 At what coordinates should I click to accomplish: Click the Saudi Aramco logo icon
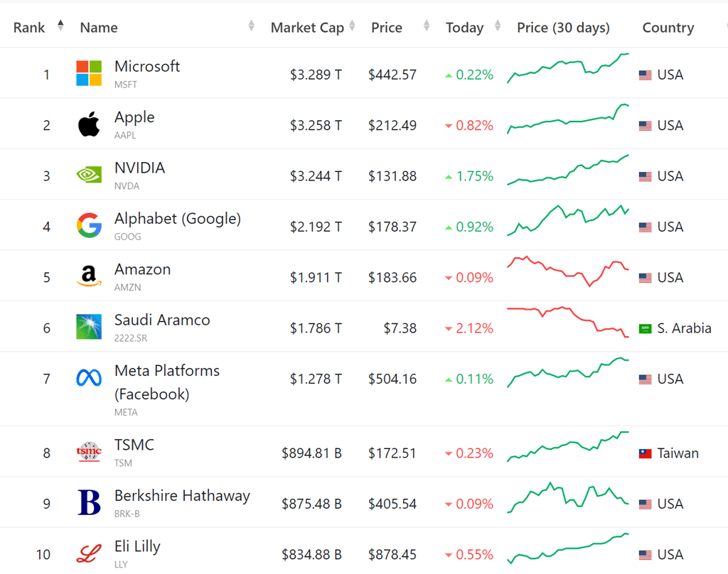[x=89, y=327]
